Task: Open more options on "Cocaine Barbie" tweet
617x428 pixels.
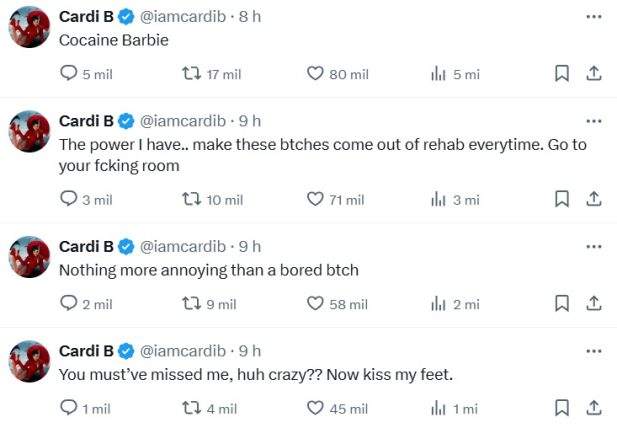Action: [594, 17]
